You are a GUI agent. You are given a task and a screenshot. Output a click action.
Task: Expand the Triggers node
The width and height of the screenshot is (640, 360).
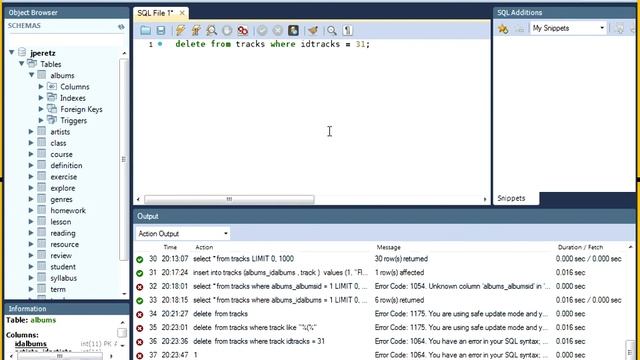click(41, 120)
